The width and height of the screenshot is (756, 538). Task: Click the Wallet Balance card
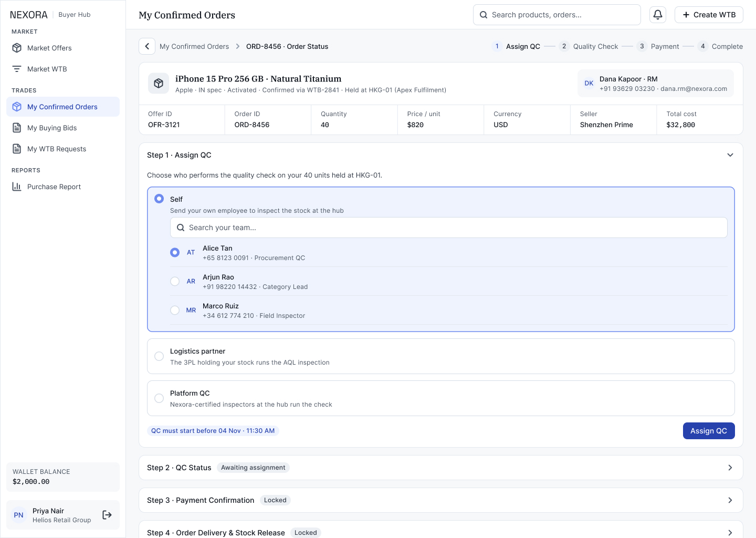click(63, 477)
